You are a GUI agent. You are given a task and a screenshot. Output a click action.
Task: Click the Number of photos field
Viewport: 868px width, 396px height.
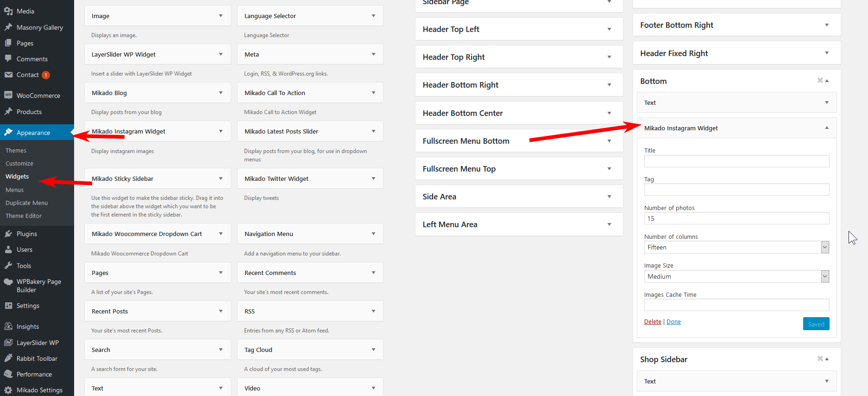tap(736, 218)
